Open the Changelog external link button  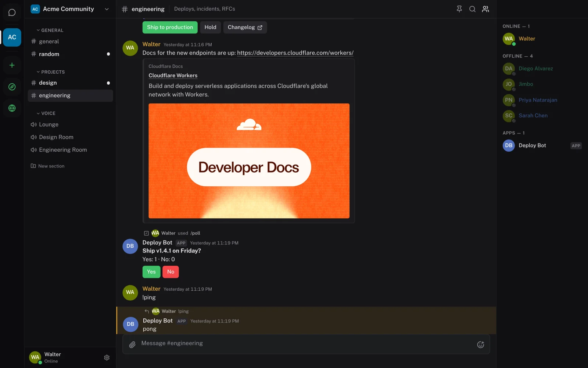coord(245,27)
